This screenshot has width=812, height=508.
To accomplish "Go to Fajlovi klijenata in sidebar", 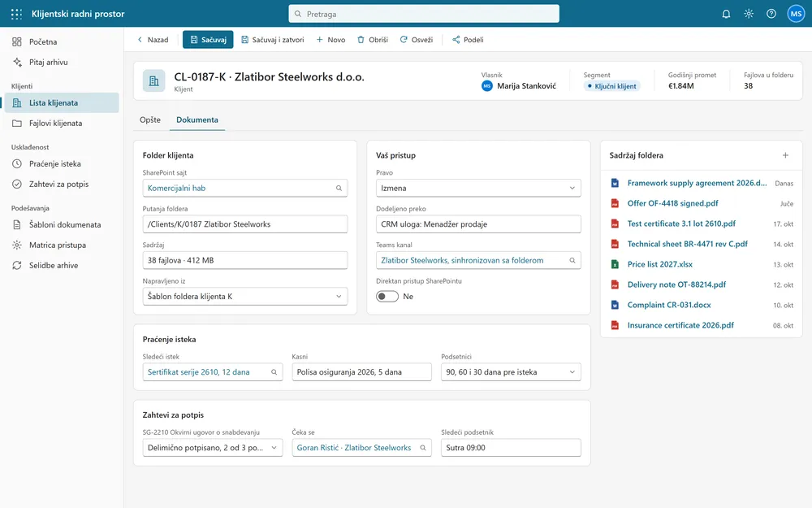I will point(63,124).
